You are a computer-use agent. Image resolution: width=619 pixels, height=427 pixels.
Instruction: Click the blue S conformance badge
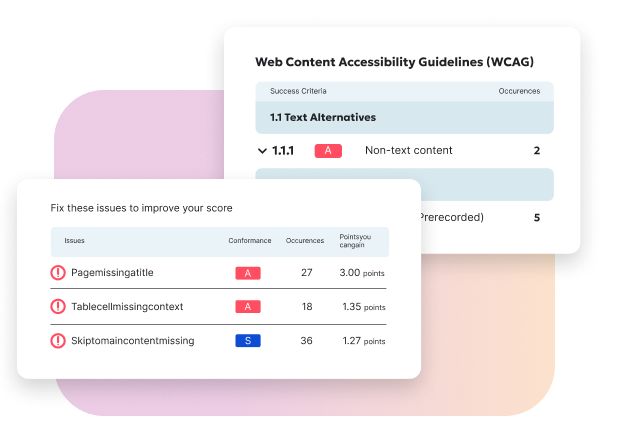247,341
